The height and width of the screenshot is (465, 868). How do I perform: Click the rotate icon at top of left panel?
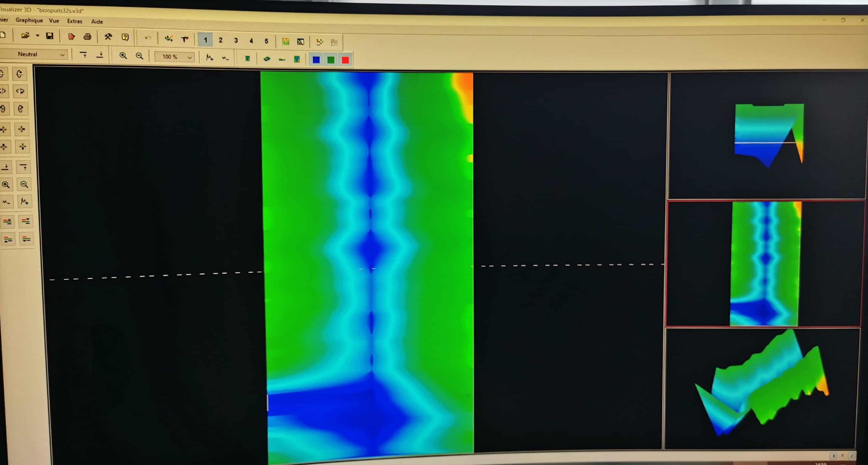[19, 74]
